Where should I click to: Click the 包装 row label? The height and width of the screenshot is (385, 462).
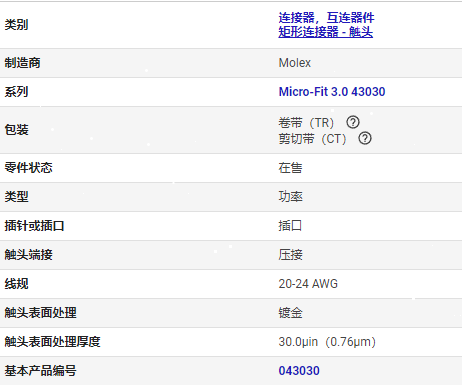pos(16,130)
